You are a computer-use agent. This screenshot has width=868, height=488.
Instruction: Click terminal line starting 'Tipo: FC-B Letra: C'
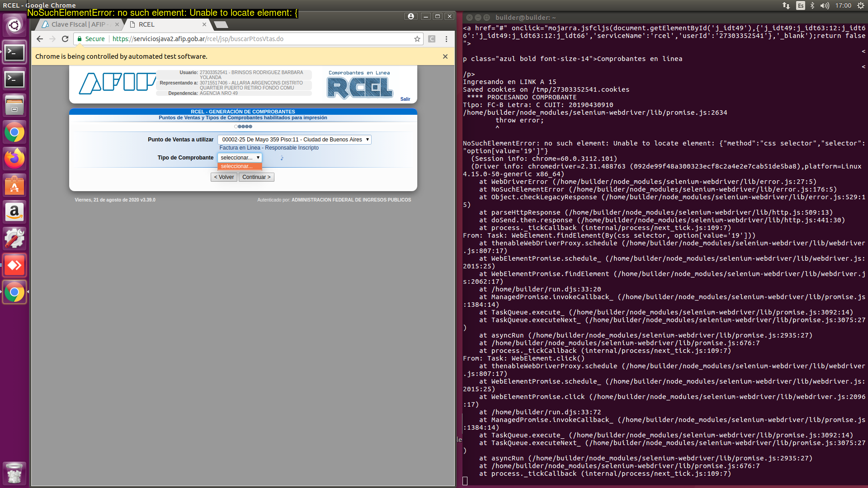pyautogui.click(x=538, y=105)
